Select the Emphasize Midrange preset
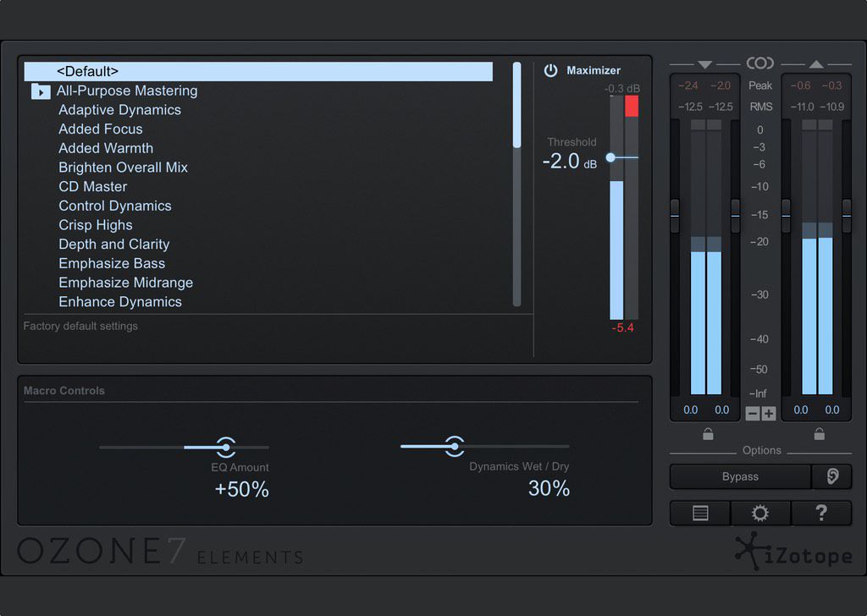The width and height of the screenshot is (867, 616). [125, 283]
